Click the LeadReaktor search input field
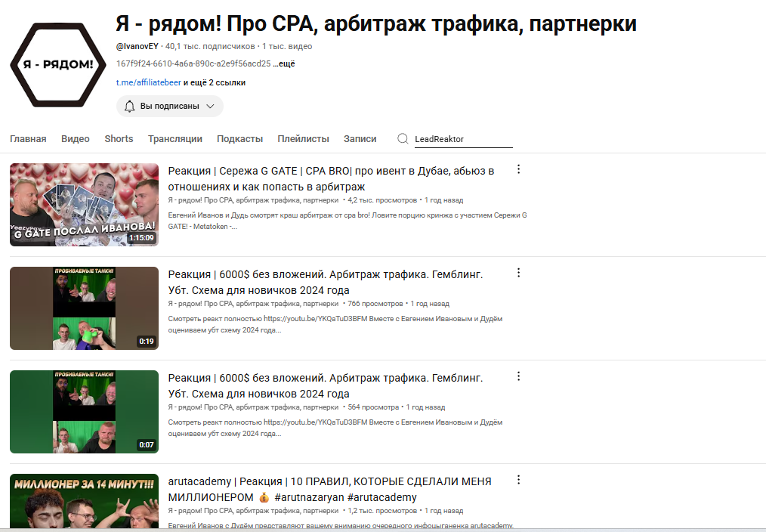Image resolution: width=766 pixels, height=532 pixels. pyautogui.click(x=463, y=139)
